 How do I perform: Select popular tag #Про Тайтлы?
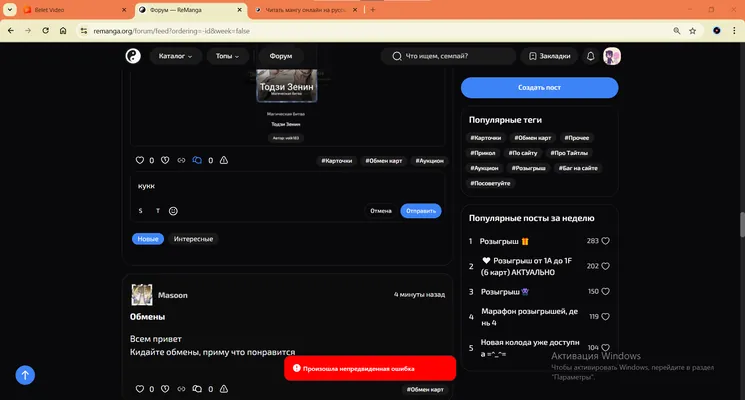tap(569, 153)
